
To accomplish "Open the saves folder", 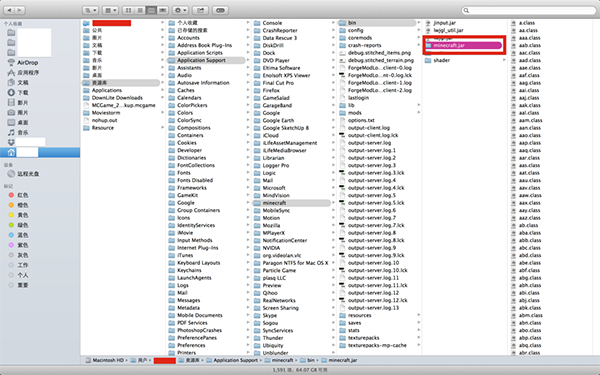I will (x=354, y=323).
